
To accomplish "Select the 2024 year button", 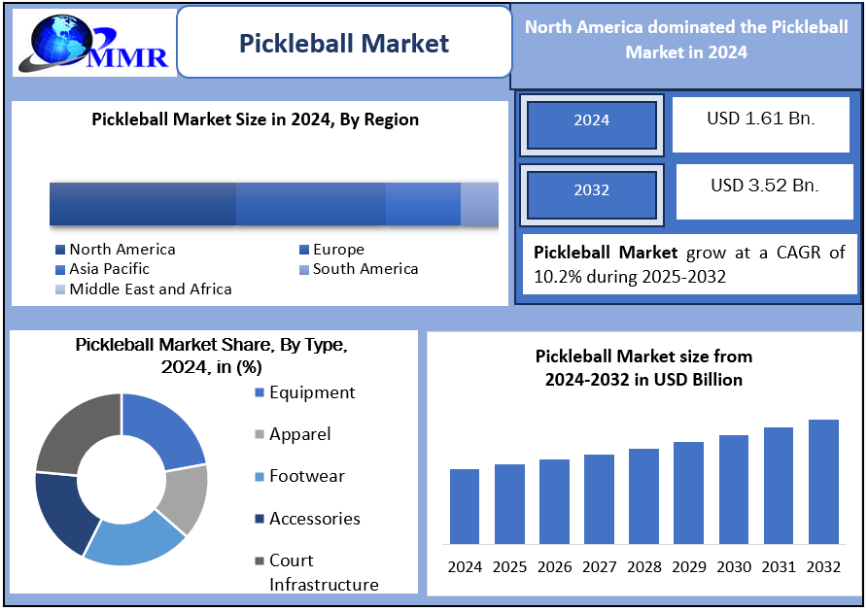I will point(591,121).
